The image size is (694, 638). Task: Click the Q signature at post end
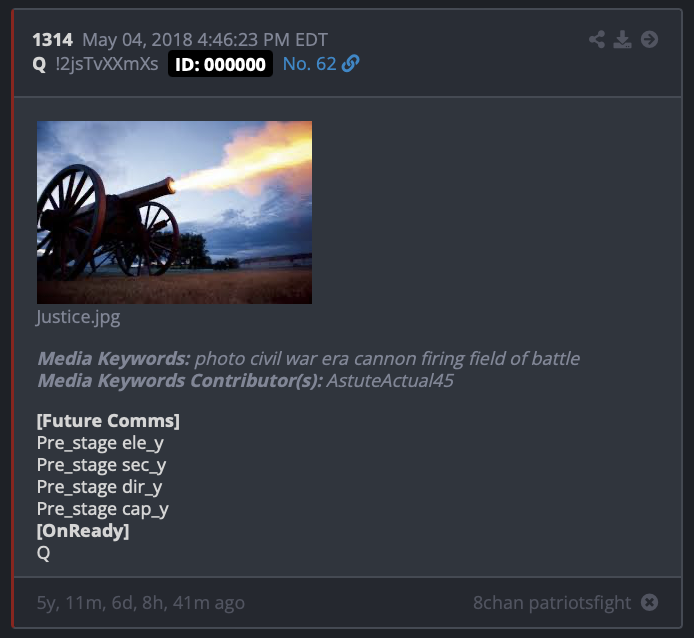pyautogui.click(x=43, y=553)
